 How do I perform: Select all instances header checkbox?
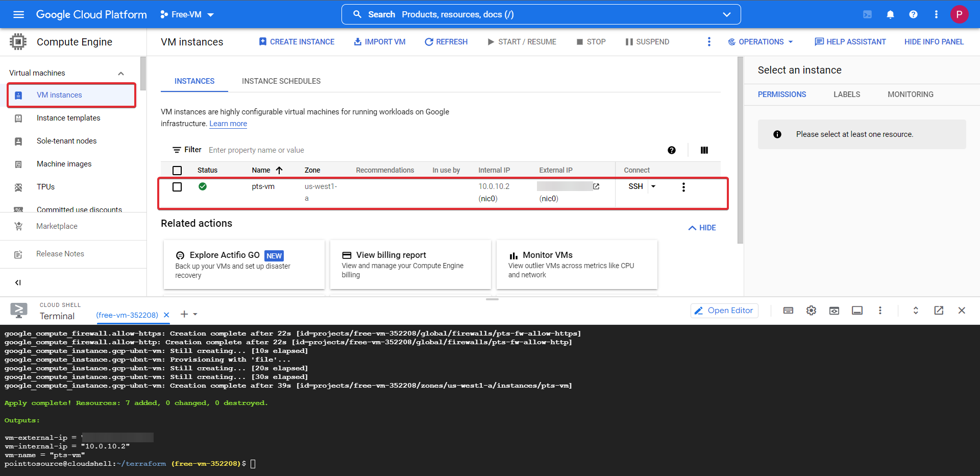pos(177,171)
